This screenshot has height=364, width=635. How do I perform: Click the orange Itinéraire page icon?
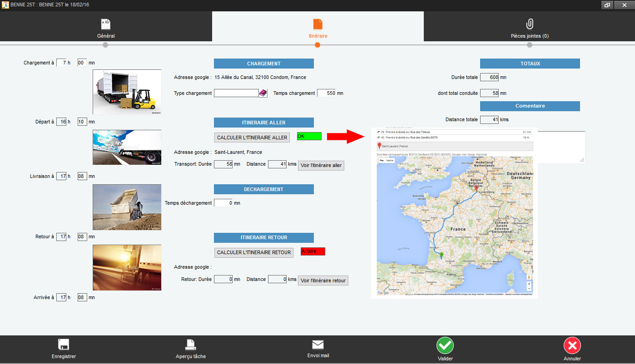click(x=317, y=24)
